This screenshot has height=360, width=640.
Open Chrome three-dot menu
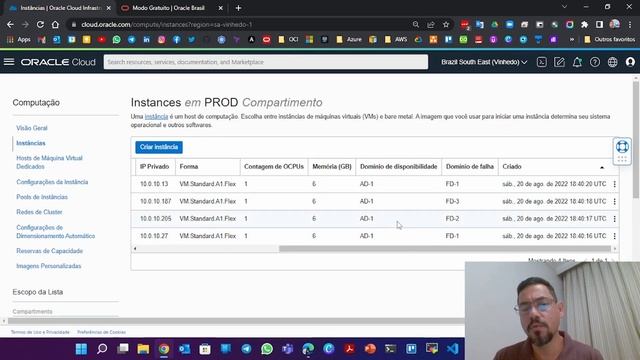[x=630, y=24]
